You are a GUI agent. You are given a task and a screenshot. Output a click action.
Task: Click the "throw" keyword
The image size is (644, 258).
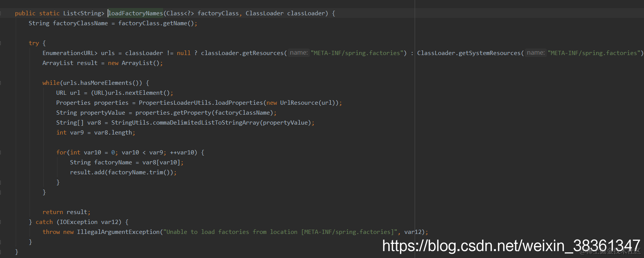(51, 232)
